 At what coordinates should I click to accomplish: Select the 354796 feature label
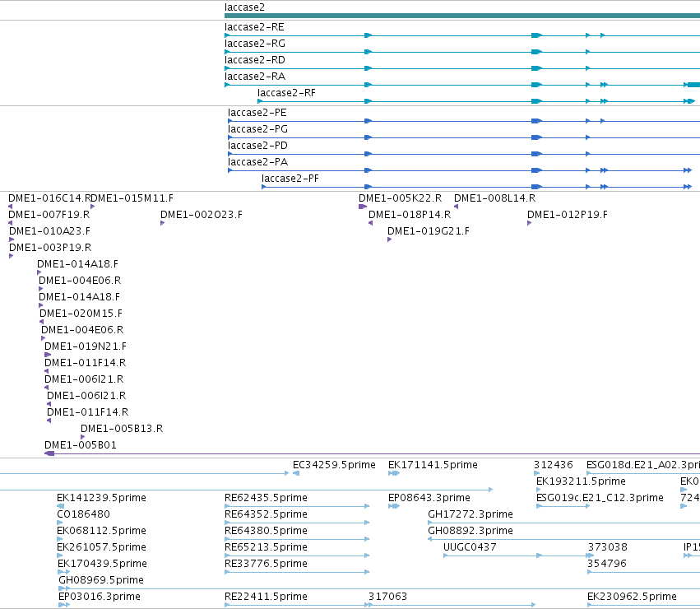tap(607, 565)
